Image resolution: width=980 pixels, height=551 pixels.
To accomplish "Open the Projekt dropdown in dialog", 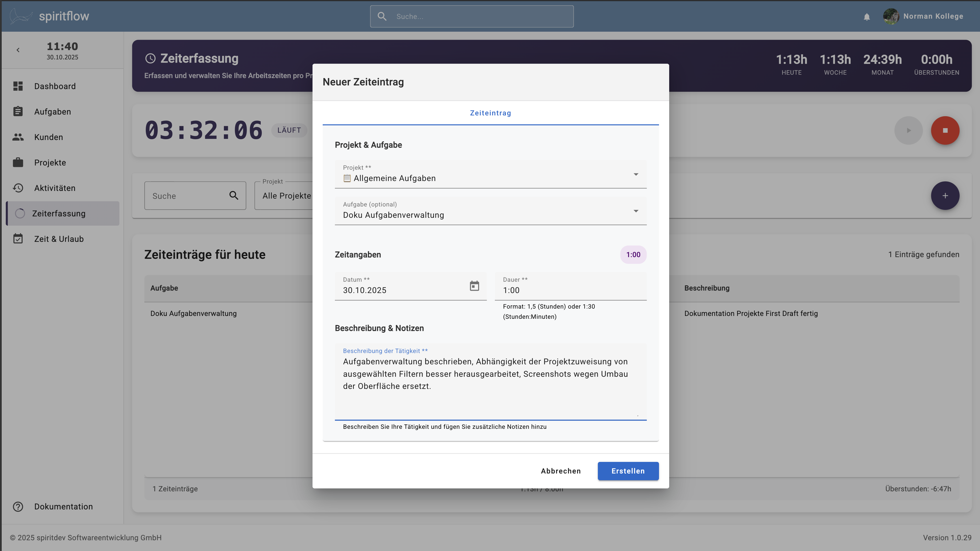I will pyautogui.click(x=490, y=174).
